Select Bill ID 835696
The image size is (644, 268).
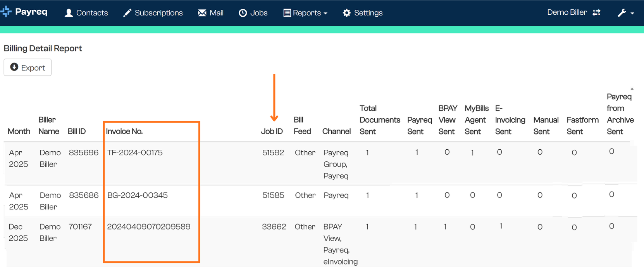(84, 152)
